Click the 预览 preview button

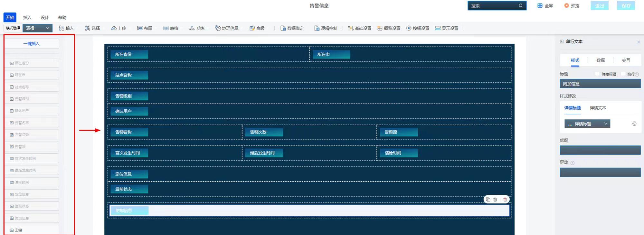(x=572, y=5)
